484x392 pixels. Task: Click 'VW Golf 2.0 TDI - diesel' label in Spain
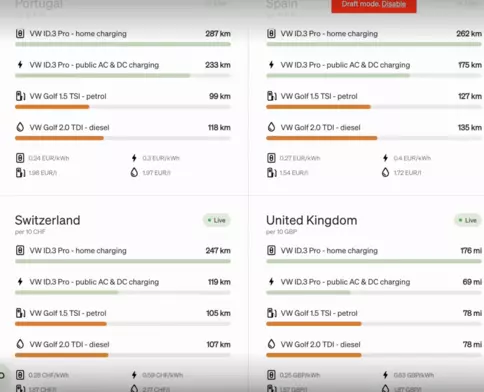click(x=320, y=127)
